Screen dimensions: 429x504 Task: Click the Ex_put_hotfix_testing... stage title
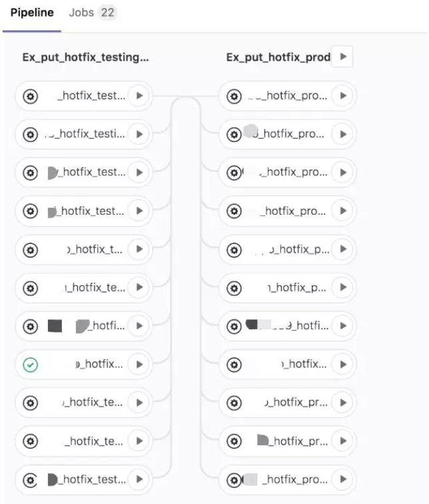(85, 57)
